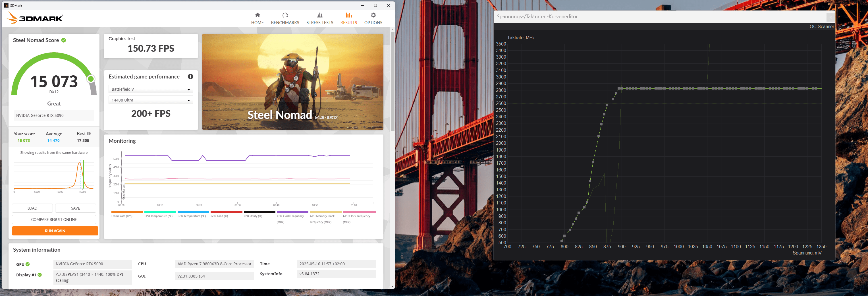Screen dimensions: 868x296
Task: Open Benchmarks gauge icon
Action: 285,15
